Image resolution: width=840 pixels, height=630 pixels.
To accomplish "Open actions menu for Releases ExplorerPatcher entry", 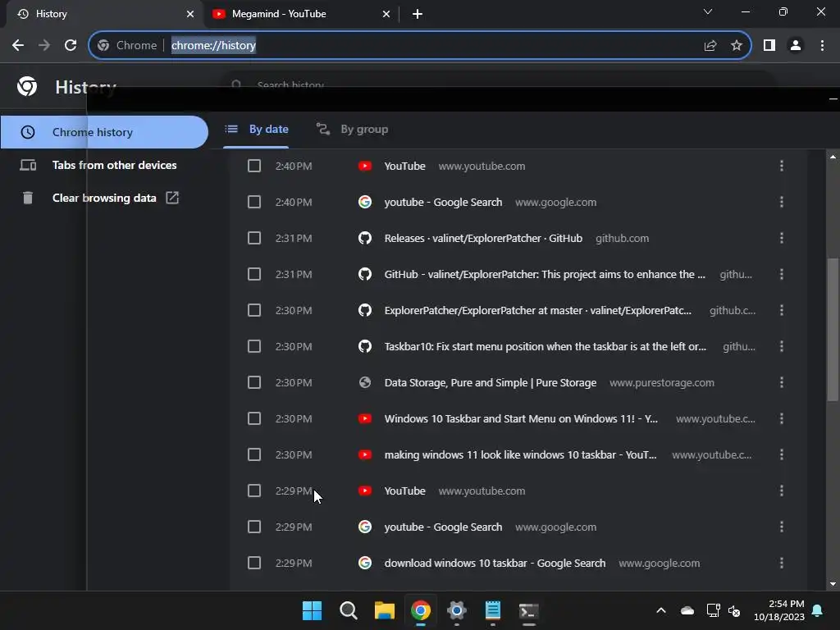I will click(x=782, y=238).
